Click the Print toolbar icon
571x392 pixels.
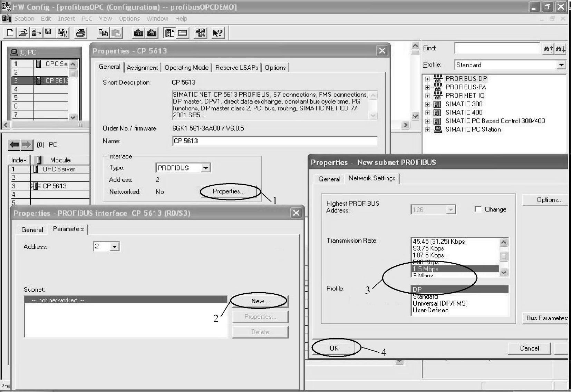pos(80,33)
